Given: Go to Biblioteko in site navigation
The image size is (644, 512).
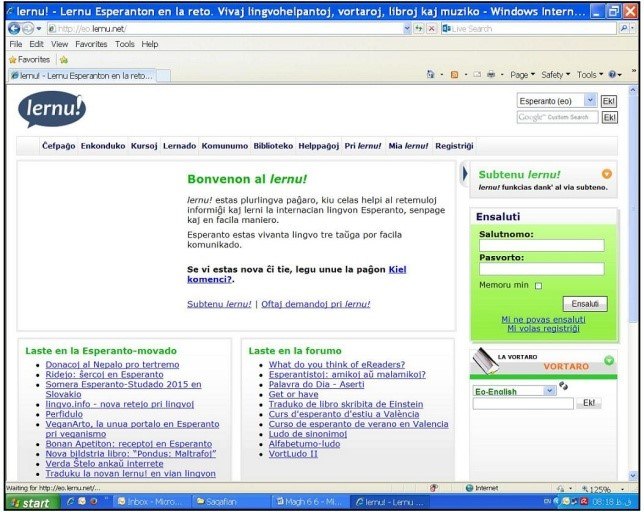Looking at the screenshot, I should (273, 146).
